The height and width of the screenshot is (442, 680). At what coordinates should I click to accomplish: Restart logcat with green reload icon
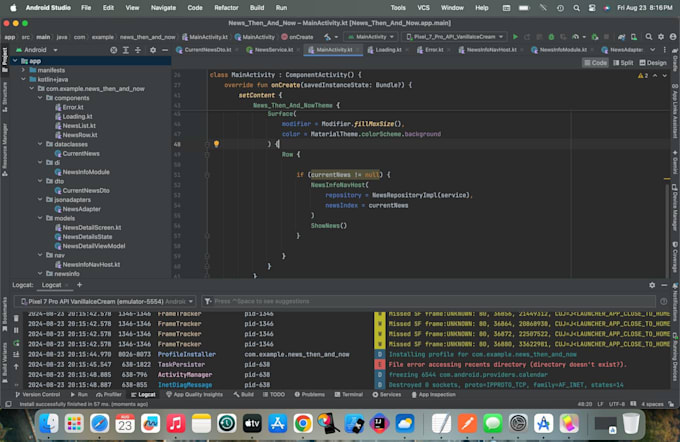point(16,343)
